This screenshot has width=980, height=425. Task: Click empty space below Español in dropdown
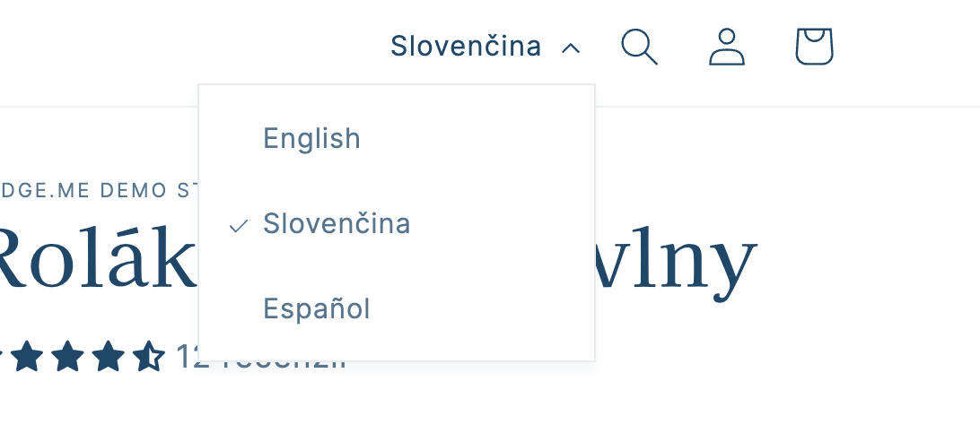pyautogui.click(x=395, y=345)
